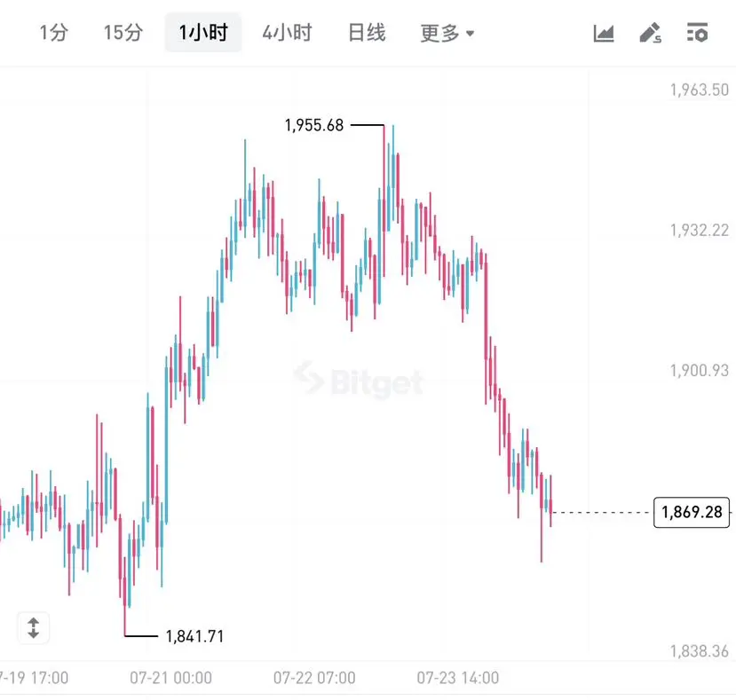Switch to the 4小时 timeframe
This screenshot has height=700, width=736.
coord(288,33)
